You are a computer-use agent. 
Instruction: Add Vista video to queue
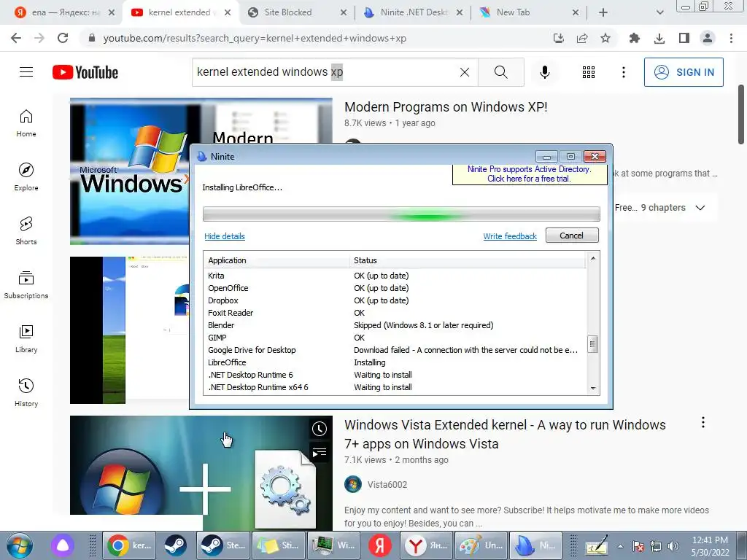pyautogui.click(x=320, y=452)
